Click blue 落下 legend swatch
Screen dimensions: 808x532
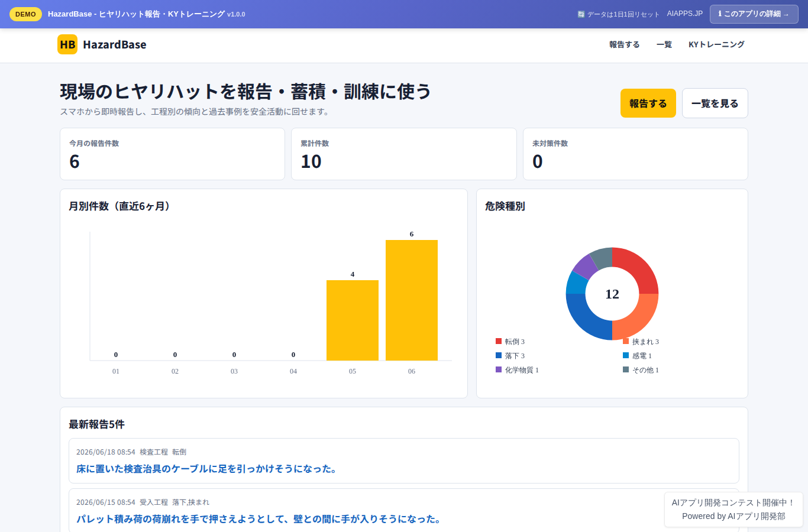(x=499, y=355)
